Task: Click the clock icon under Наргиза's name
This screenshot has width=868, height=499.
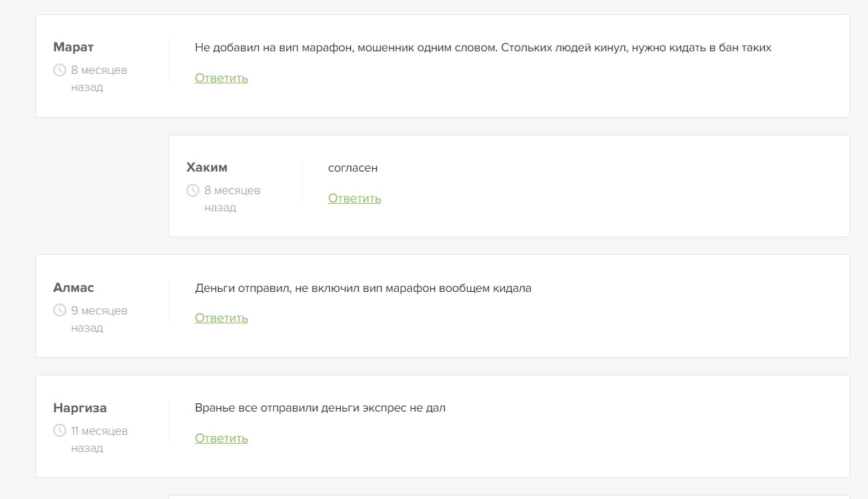Action: [x=59, y=431]
